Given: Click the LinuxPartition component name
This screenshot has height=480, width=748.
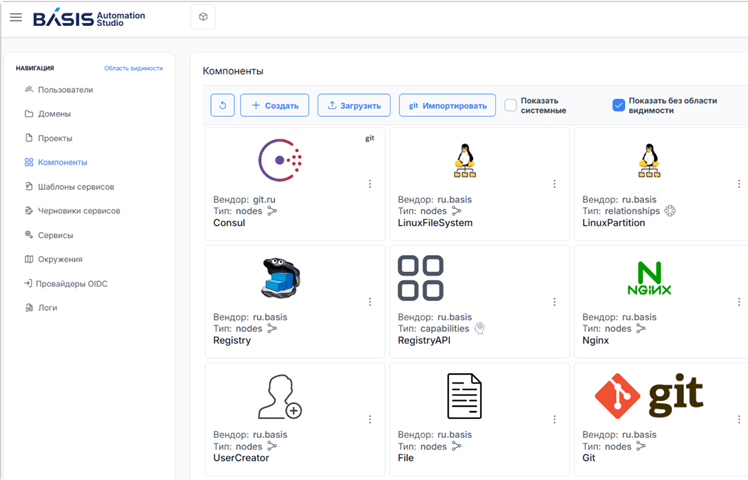Looking at the screenshot, I should point(613,223).
